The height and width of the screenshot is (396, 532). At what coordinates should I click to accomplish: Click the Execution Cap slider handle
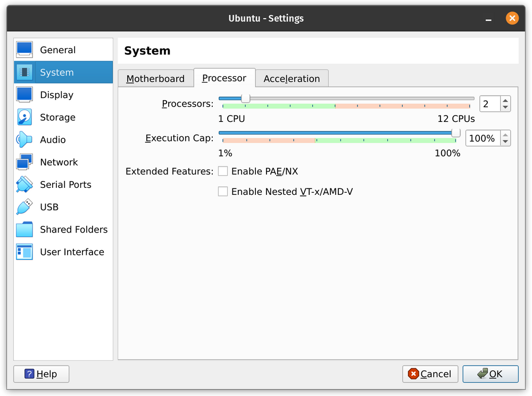coord(455,133)
